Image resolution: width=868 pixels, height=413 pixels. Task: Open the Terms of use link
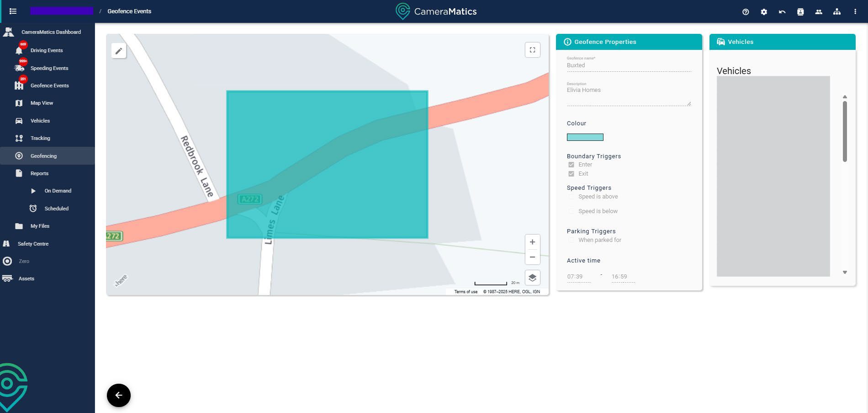pyautogui.click(x=466, y=292)
